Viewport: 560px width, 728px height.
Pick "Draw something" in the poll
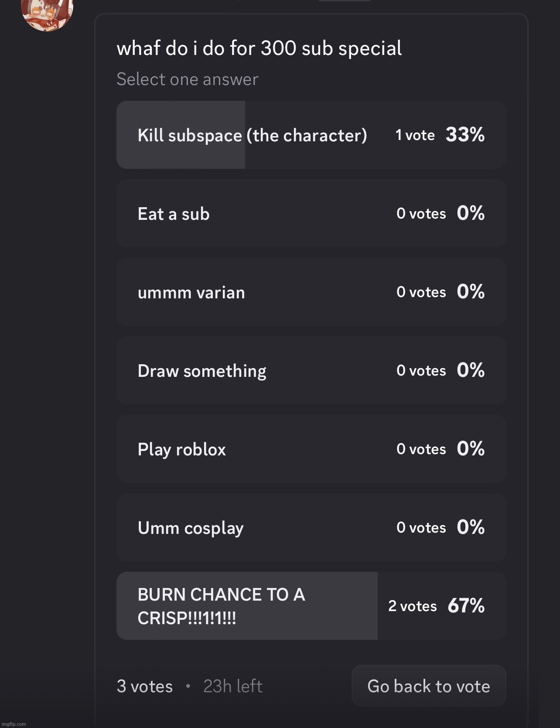(x=311, y=370)
